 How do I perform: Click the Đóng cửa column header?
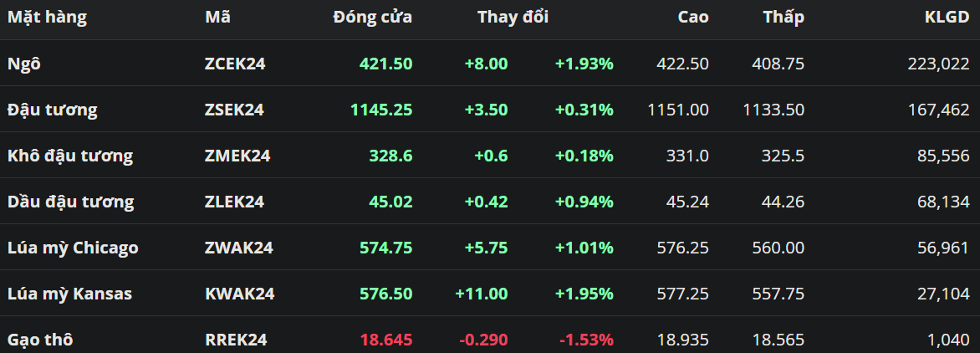coord(372,17)
